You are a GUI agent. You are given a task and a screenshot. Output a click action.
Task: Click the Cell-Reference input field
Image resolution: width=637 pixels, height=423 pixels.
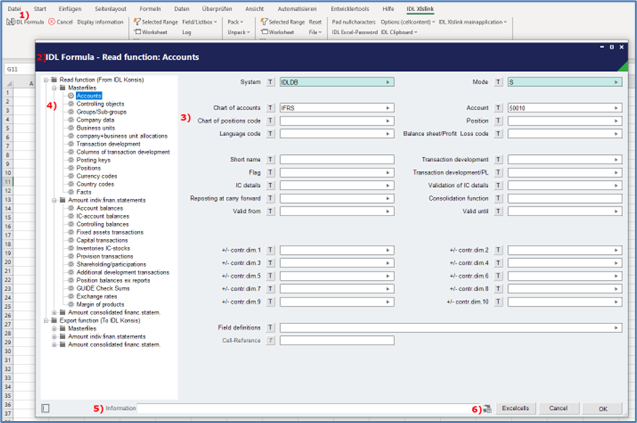tap(337, 341)
